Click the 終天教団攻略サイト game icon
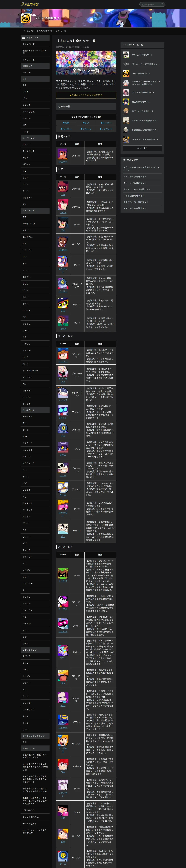This screenshot has width=186, height=868. point(126,102)
